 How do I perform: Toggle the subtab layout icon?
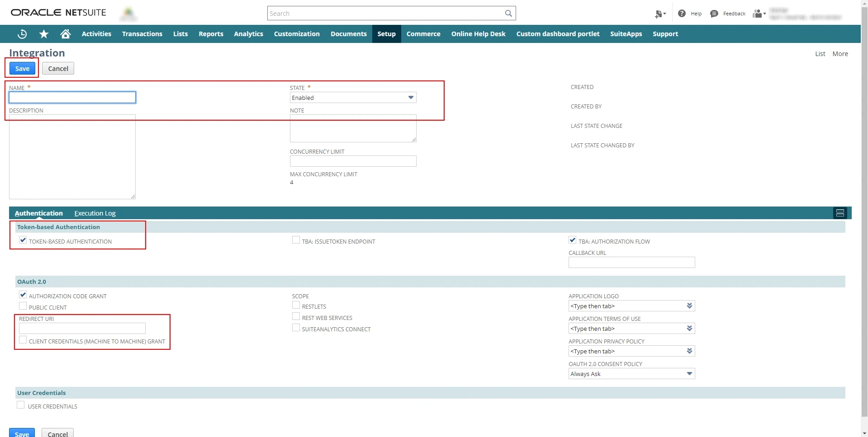point(840,213)
